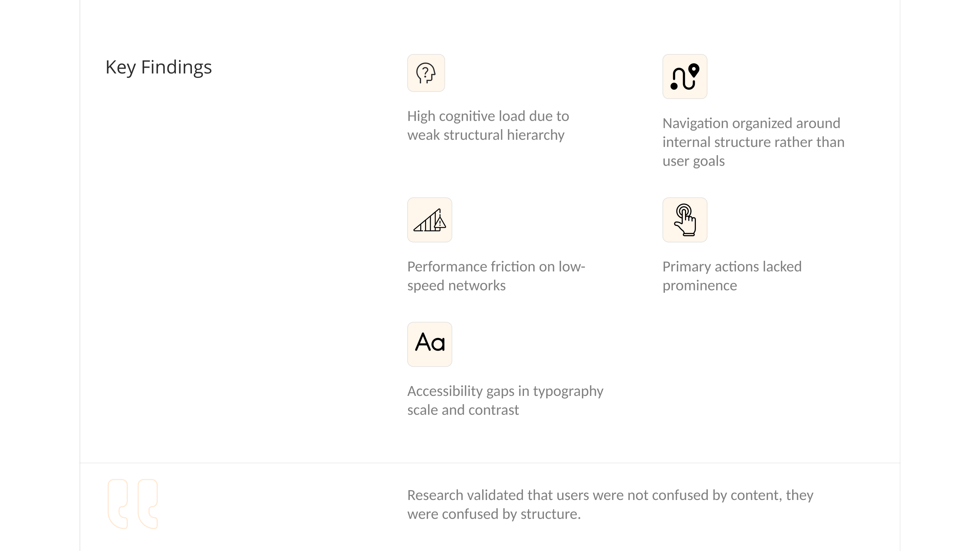Select the 'weak structural hierarchy' line

pyautogui.click(x=486, y=135)
